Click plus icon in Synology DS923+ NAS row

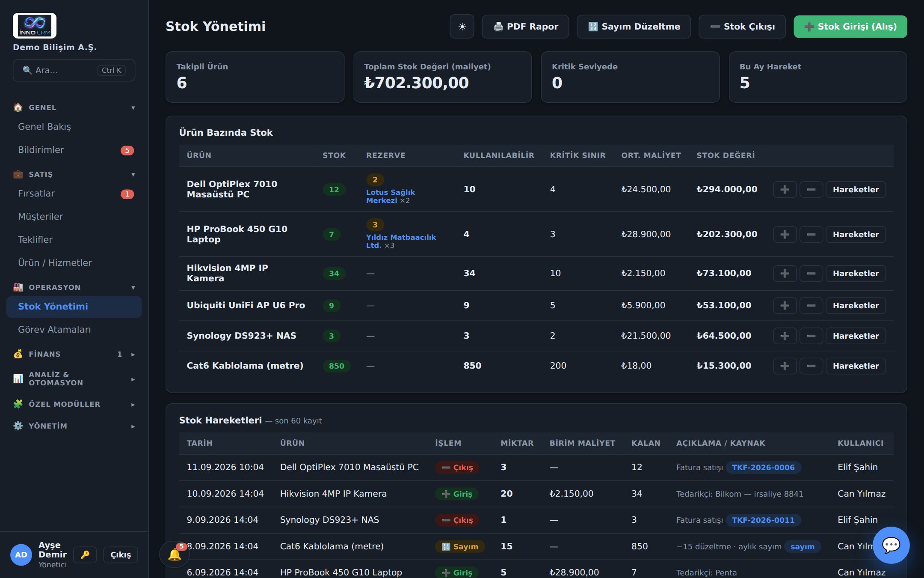pyautogui.click(x=785, y=336)
